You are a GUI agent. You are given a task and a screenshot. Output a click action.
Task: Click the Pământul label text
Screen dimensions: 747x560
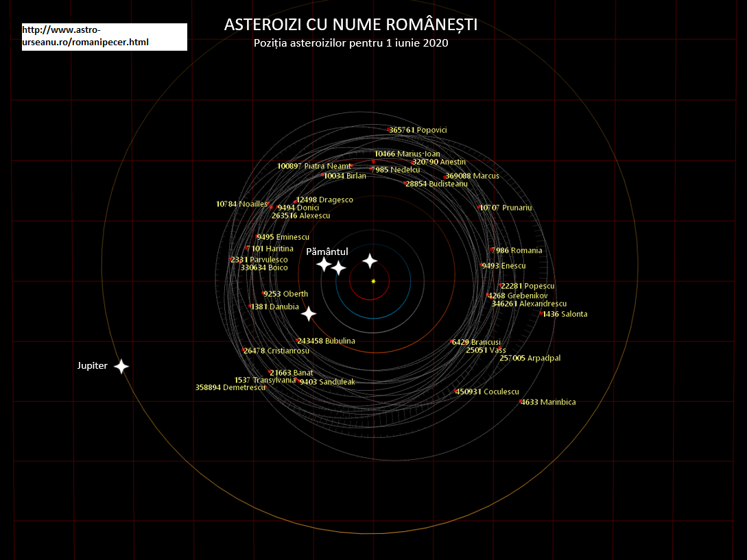pyautogui.click(x=327, y=252)
